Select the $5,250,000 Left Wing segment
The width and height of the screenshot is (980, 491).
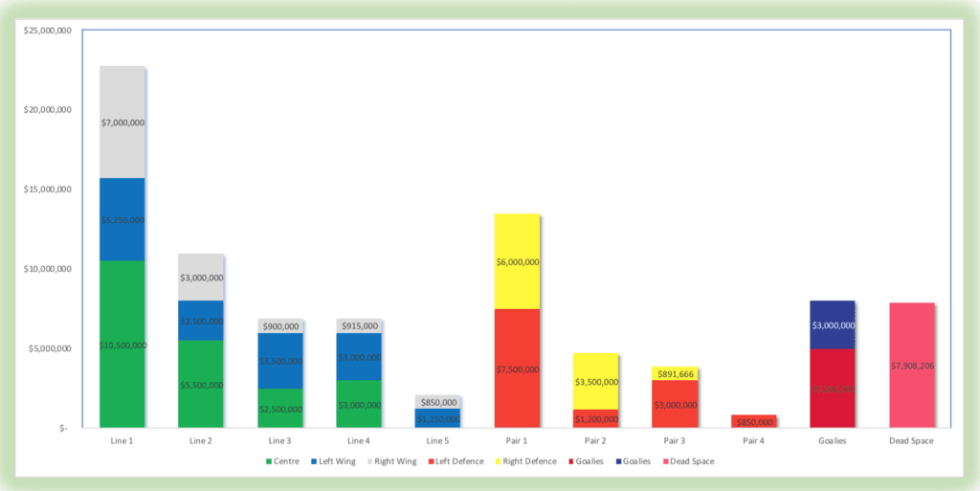tap(122, 220)
